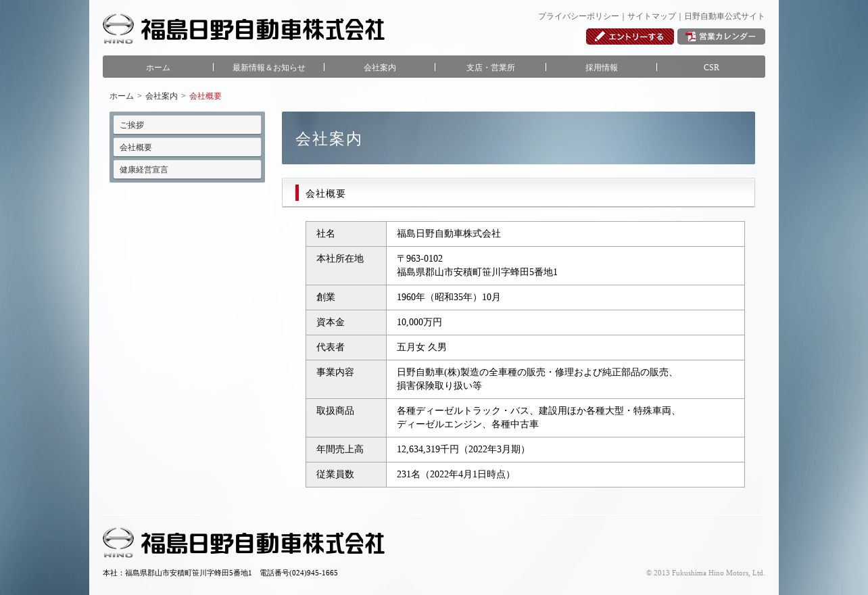
Task: Click the 資本金 table header cell
Action: [346, 323]
